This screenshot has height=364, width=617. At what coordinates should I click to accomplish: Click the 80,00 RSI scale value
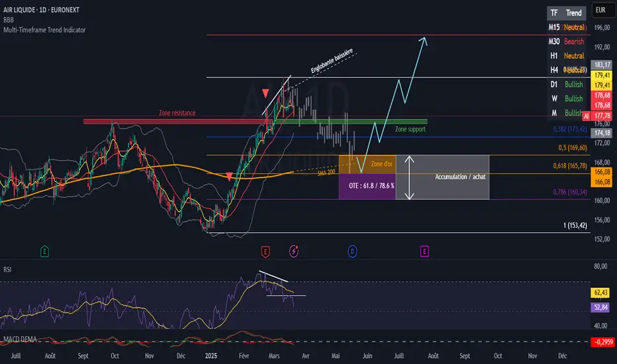pos(600,267)
